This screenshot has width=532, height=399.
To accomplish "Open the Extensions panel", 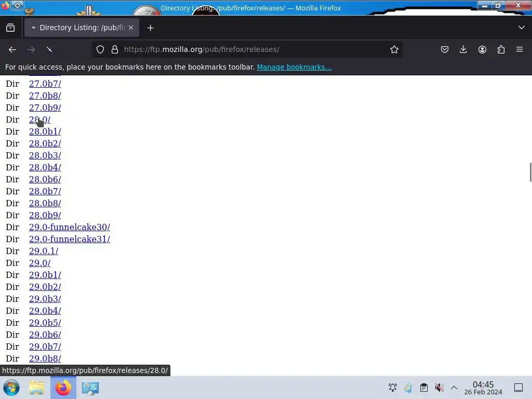I will tap(501, 49).
